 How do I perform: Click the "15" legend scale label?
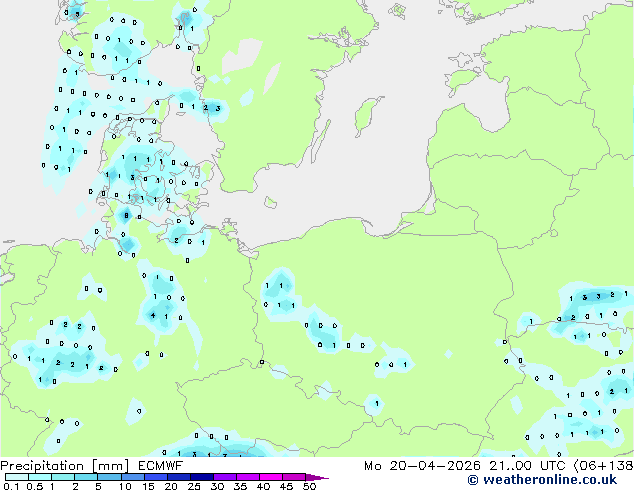click(148, 486)
